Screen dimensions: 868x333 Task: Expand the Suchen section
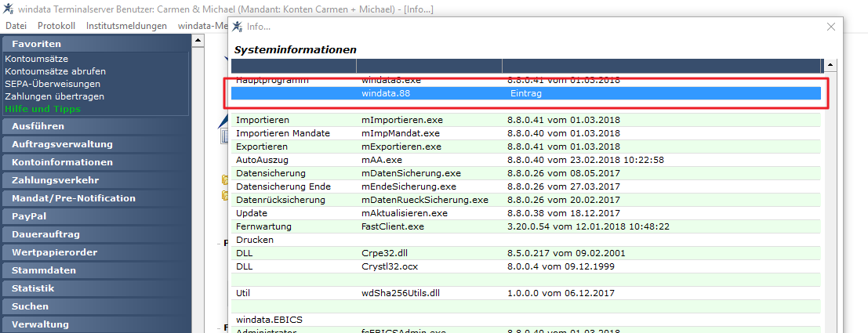point(95,306)
